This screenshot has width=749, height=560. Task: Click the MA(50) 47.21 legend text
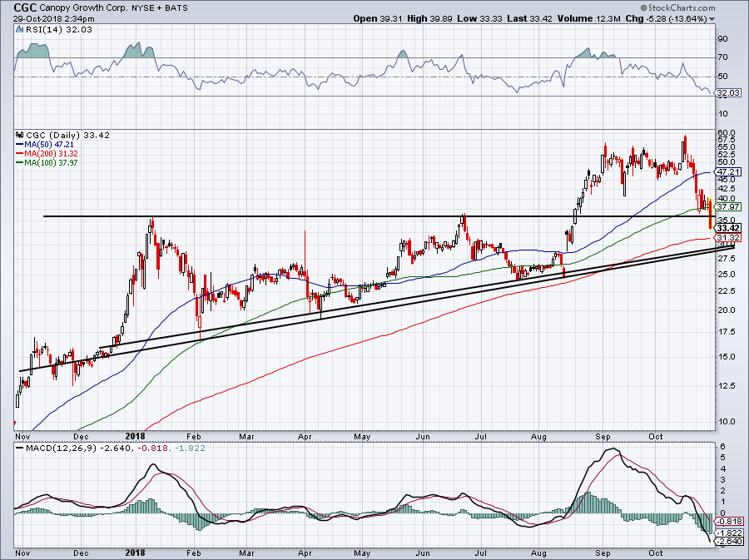tap(50, 144)
